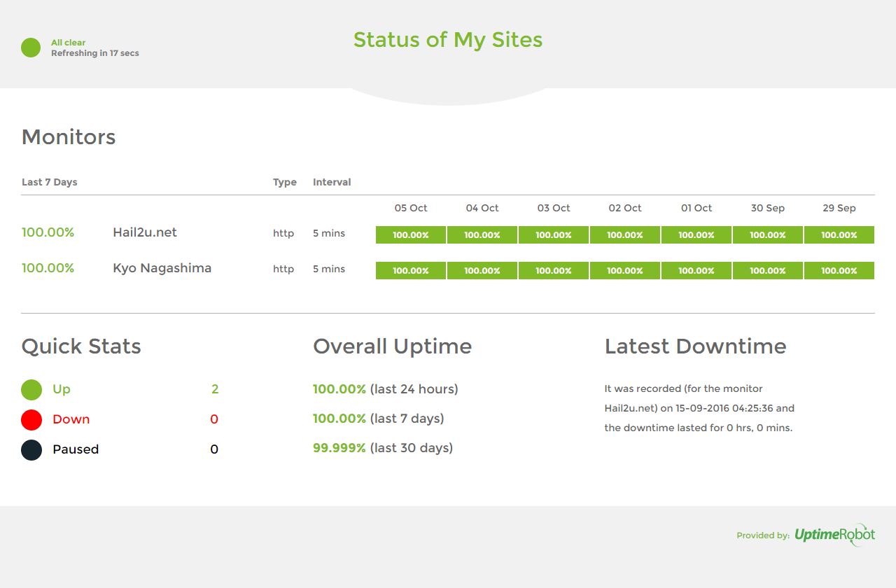Click the Refreshing in 17 secs text
896x588 pixels.
[x=94, y=52]
